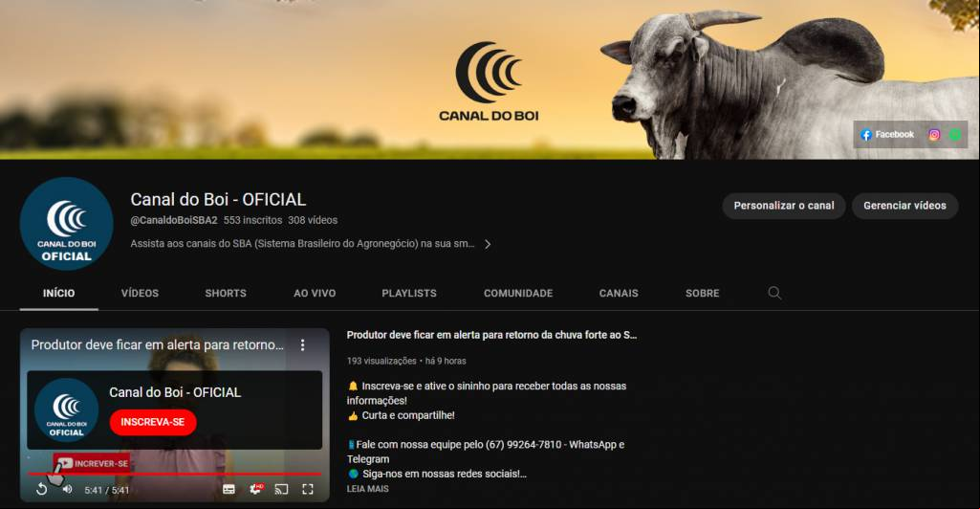Click the 5:41 / 5:41 time display
Viewport: 980px width, 509px height.
coord(107,490)
